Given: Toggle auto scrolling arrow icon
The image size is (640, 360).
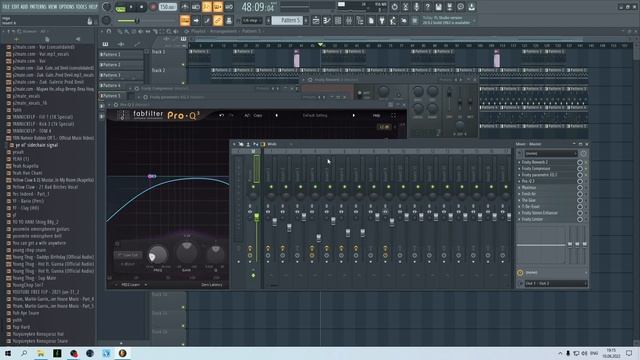Looking at the screenshot, I should [196, 20].
